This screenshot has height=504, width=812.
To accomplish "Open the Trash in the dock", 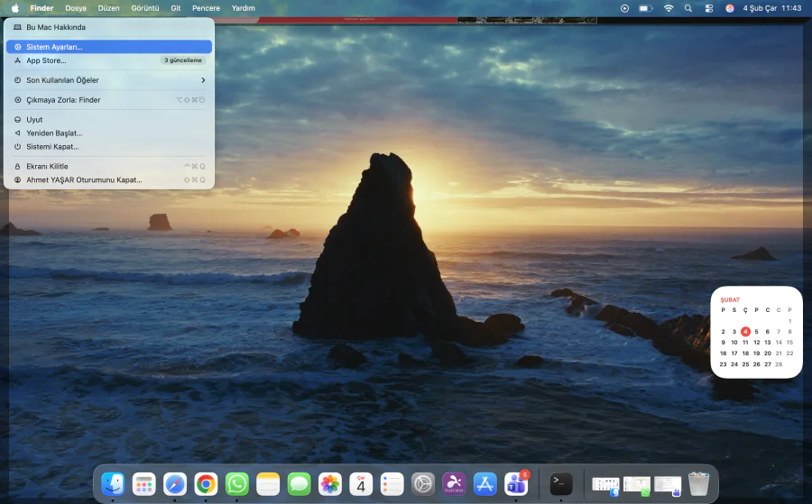I will (698, 484).
